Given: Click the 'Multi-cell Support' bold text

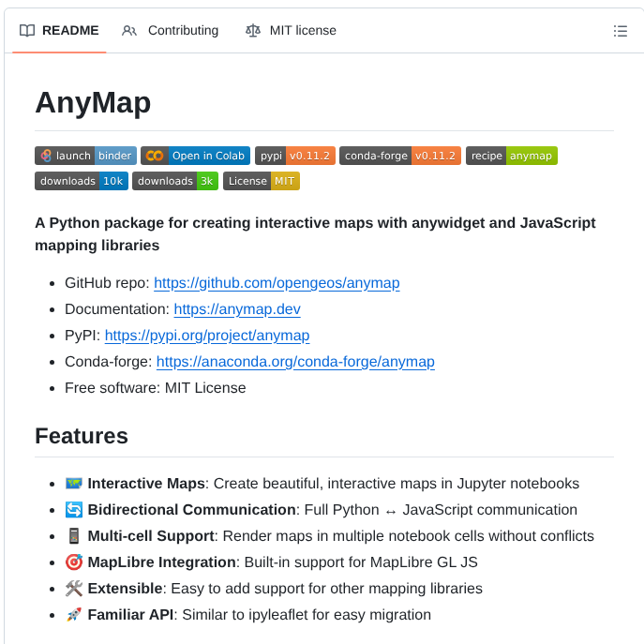Looking at the screenshot, I should (151, 536).
